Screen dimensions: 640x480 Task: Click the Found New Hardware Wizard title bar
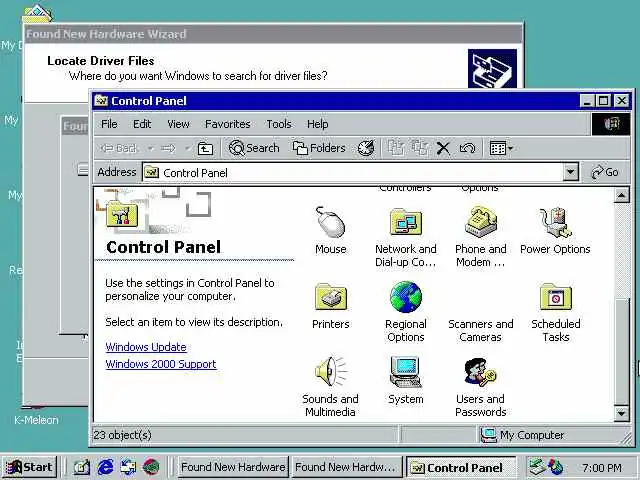point(273,34)
